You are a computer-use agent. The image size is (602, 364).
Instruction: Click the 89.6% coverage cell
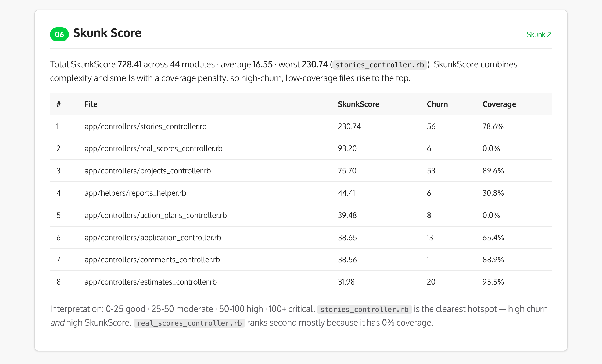pos(493,171)
